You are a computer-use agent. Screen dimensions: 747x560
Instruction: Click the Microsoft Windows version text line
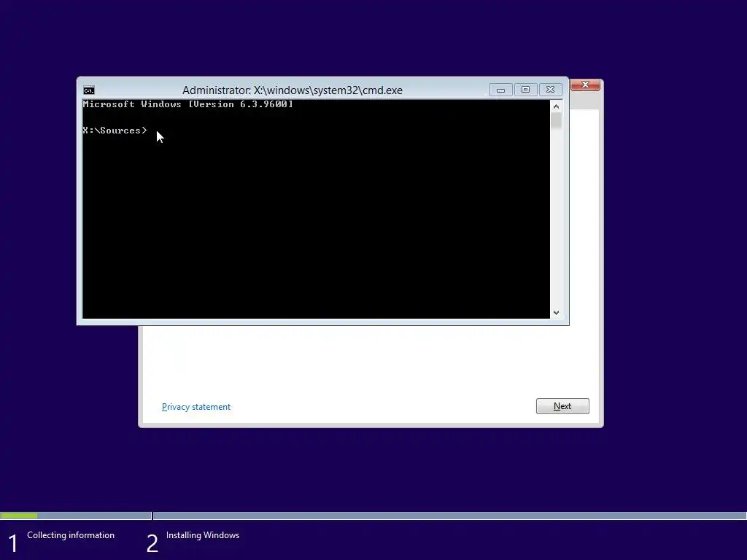tap(187, 104)
